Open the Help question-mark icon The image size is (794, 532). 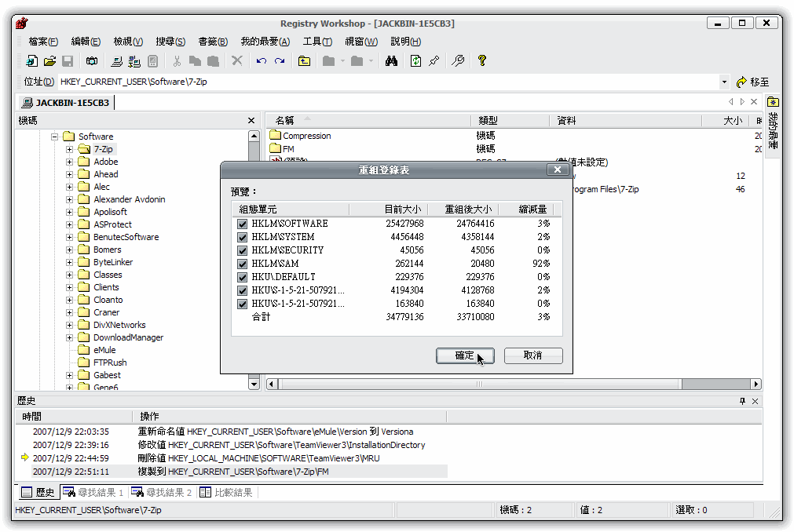point(481,60)
